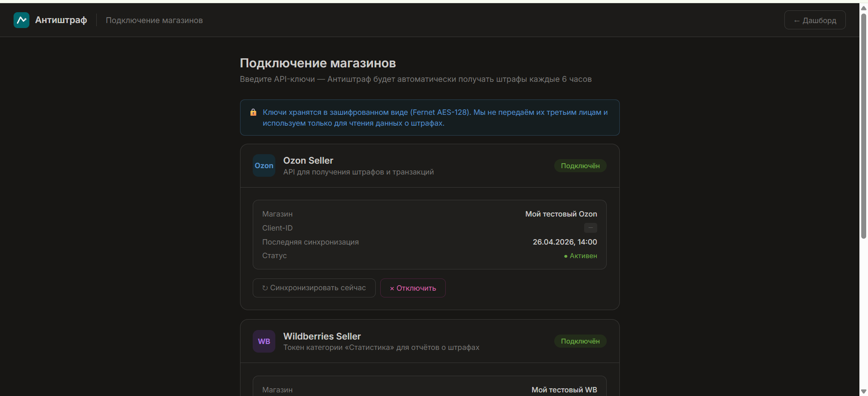Screen dimensions: 868x396
Task: Click the Ozon Подключён status badge
Action: [580, 166]
